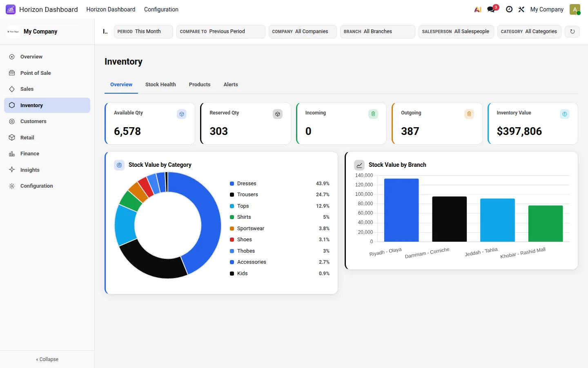This screenshot has width=588, height=368.
Task: Click the Available Qty card icon
Action: 182,114
